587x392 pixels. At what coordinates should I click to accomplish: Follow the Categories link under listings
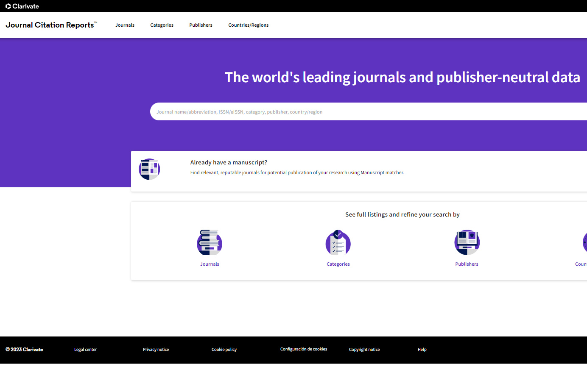tap(338, 264)
